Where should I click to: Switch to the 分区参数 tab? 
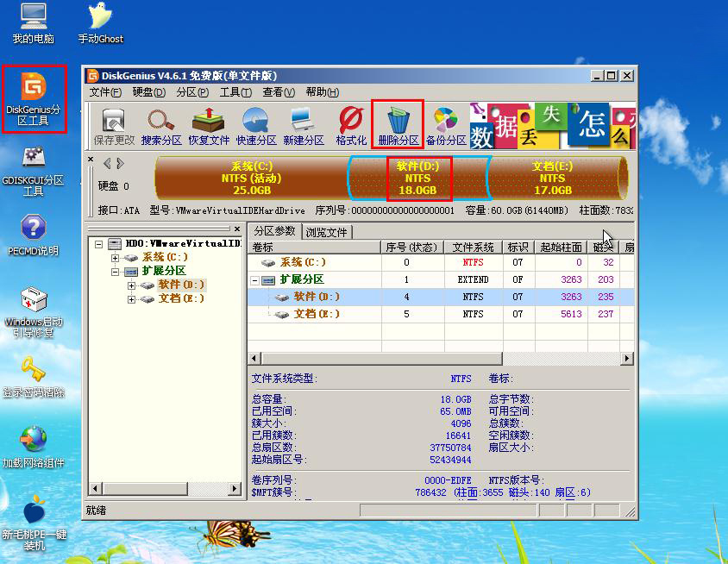(274, 231)
